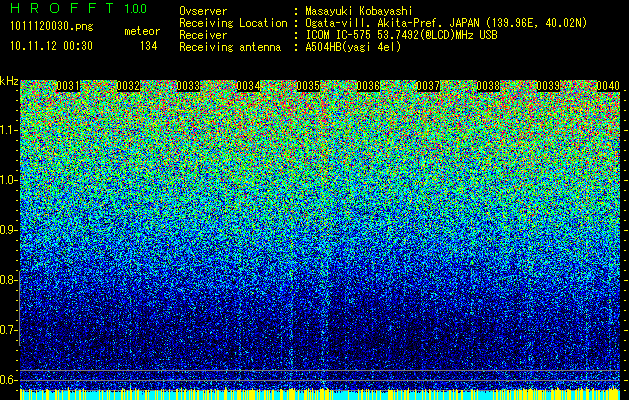Click the HROFFT 1.0.0 title text
This screenshot has height=400, width=629.
pos(78,8)
